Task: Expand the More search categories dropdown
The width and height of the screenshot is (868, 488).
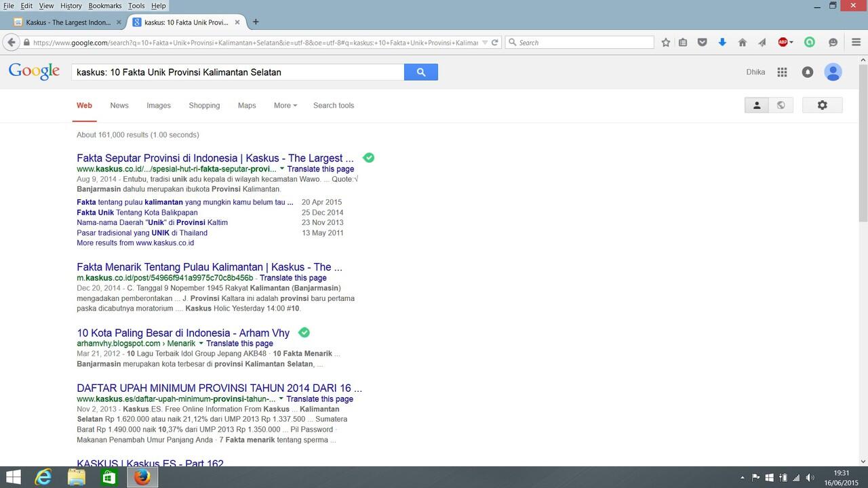Action: (285, 105)
